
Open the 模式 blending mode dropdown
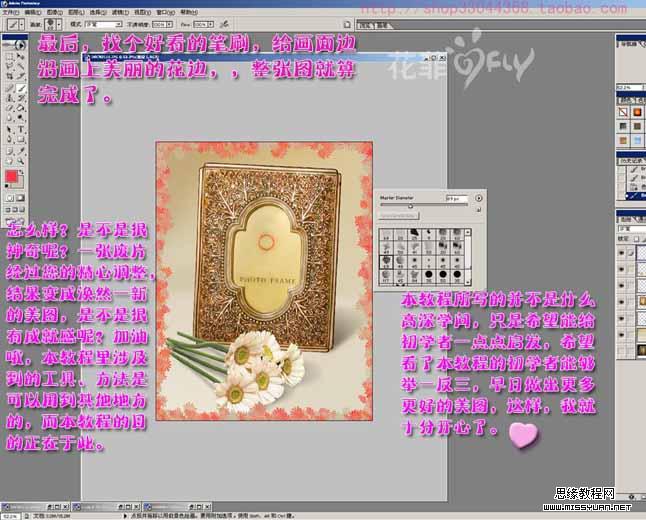point(103,25)
